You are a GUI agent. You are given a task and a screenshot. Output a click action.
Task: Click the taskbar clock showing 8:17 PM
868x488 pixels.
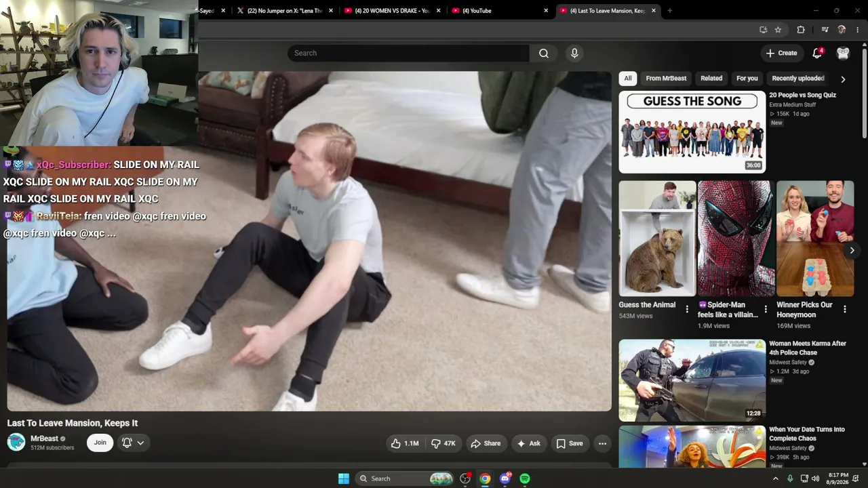837,479
